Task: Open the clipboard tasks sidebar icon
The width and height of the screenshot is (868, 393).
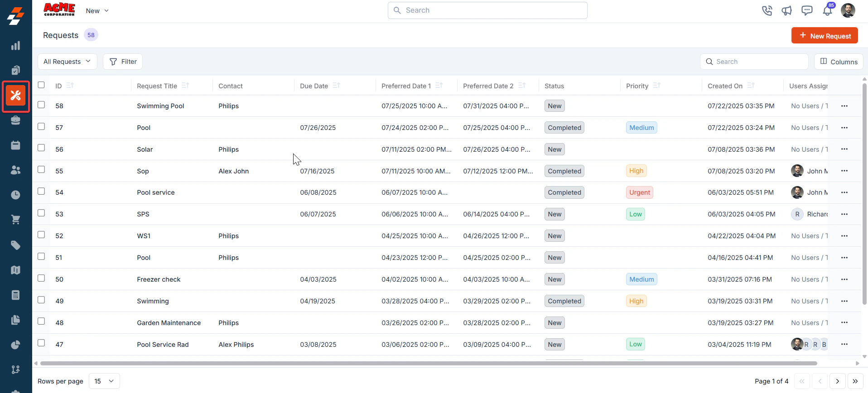Action: [x=15, y=70]
